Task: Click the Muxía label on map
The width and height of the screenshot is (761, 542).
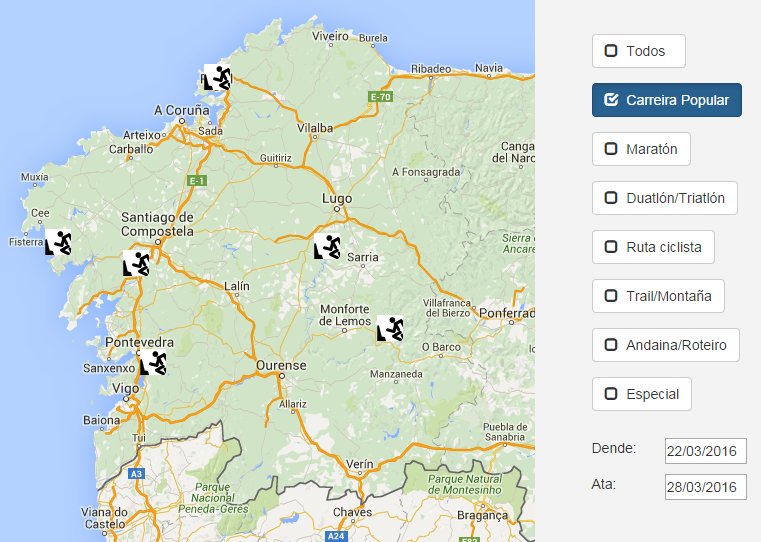Action: click(34, 177)
